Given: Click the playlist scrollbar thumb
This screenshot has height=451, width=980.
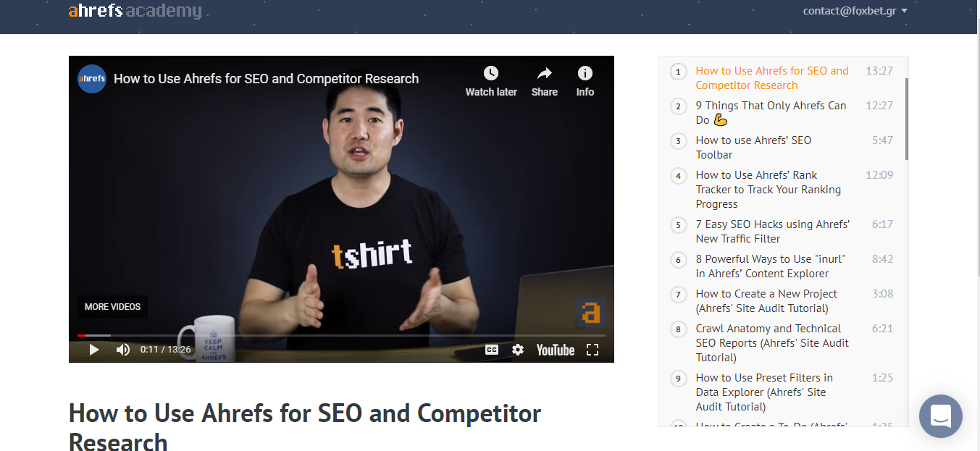Looking at the screenshot, I should coord(906,119).
